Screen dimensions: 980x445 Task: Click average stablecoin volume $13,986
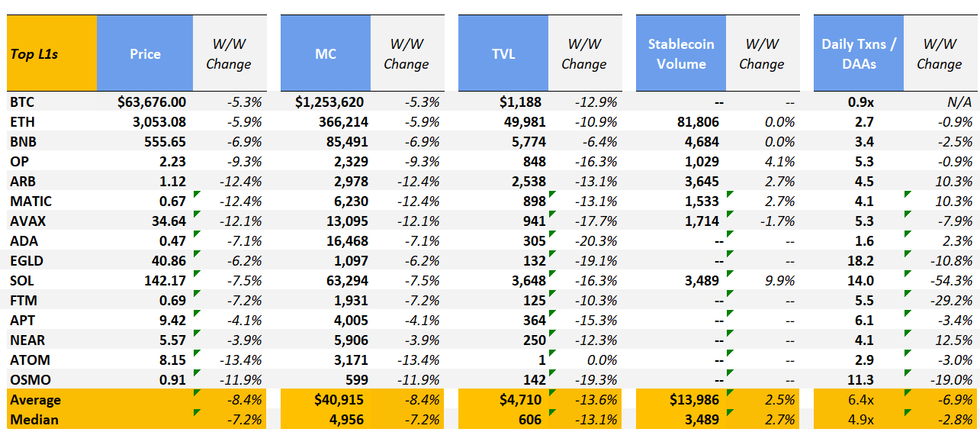696,399
